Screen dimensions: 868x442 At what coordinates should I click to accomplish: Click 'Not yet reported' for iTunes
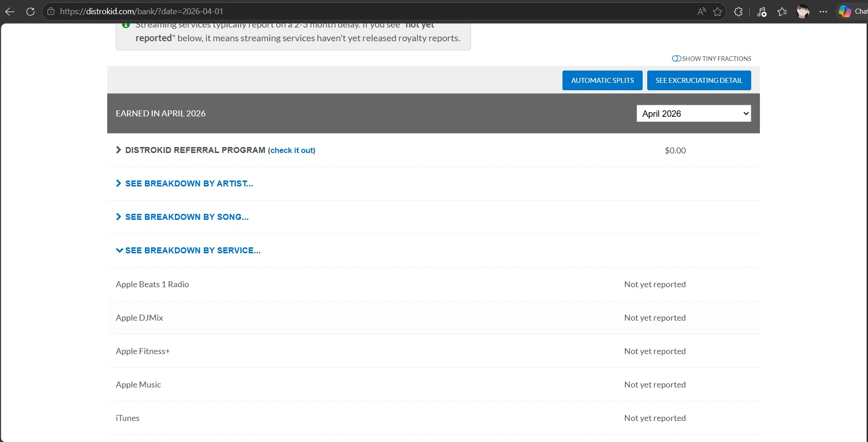tap(655, 418)
